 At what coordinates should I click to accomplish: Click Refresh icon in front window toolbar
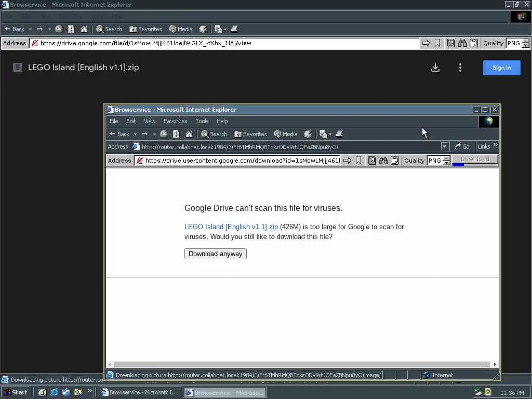[x=177, y=134]
